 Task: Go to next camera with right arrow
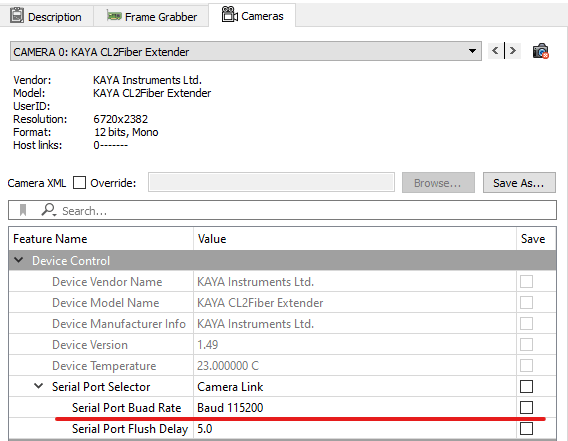(513, 51)
